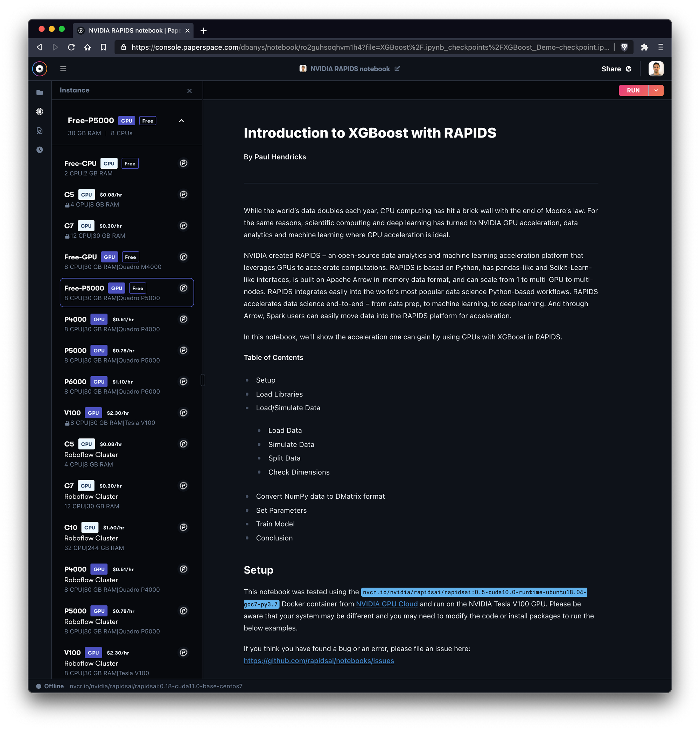Open the NVIDIA GPU Cloud link

click(387, 604)
